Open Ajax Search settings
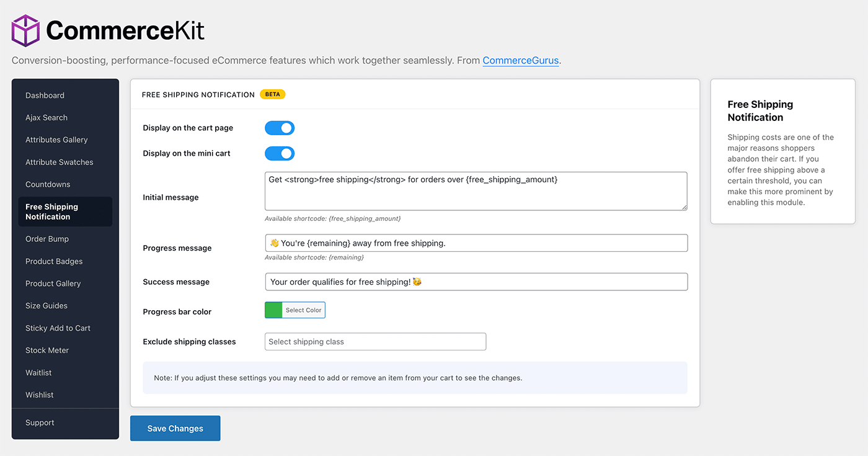Screen dimensions: 868x456 [46, 118]
